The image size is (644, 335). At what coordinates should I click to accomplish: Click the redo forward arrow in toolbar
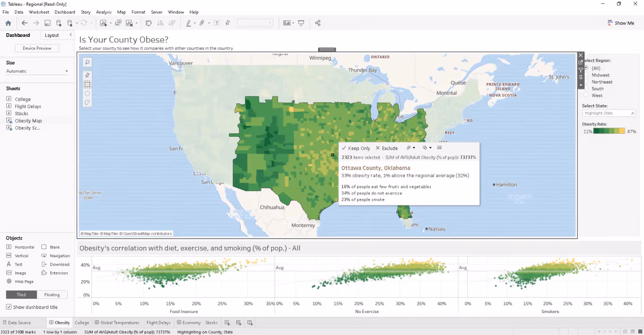[x=36, y=23]
